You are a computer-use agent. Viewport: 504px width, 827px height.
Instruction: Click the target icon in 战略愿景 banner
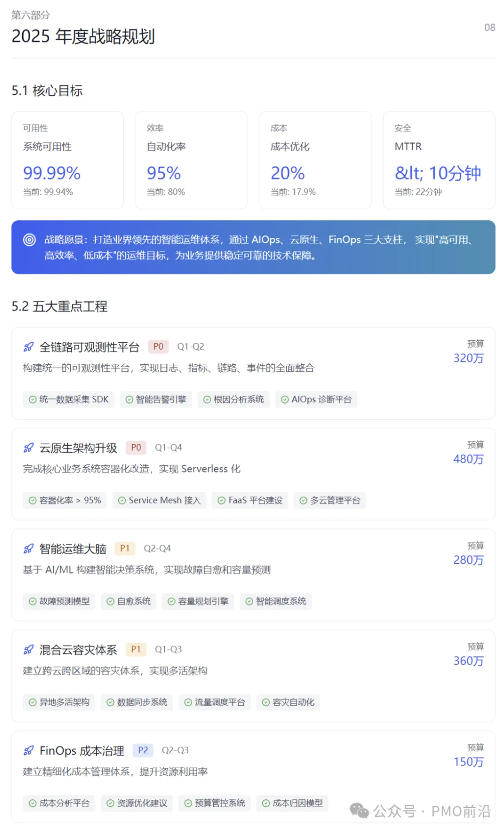30,240
